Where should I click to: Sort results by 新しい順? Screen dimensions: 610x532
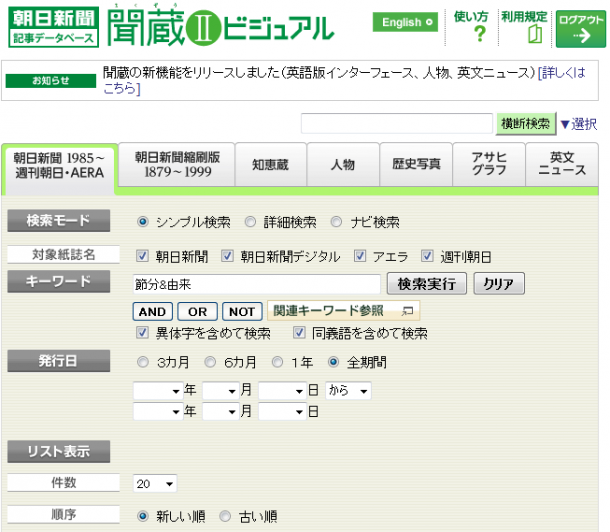tap(143, 516)
